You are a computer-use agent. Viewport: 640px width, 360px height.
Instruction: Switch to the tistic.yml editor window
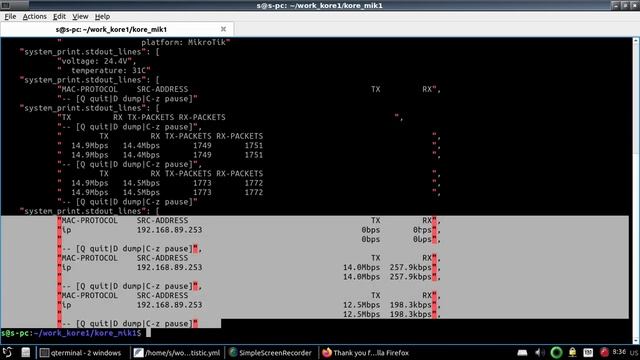coord(178,353)
